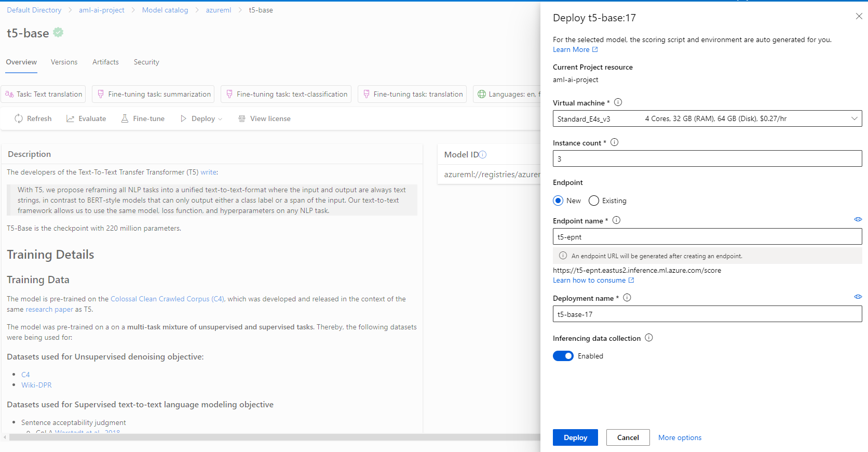
Task: Show Deployment name info icon
Action: [x=627, y=298]
